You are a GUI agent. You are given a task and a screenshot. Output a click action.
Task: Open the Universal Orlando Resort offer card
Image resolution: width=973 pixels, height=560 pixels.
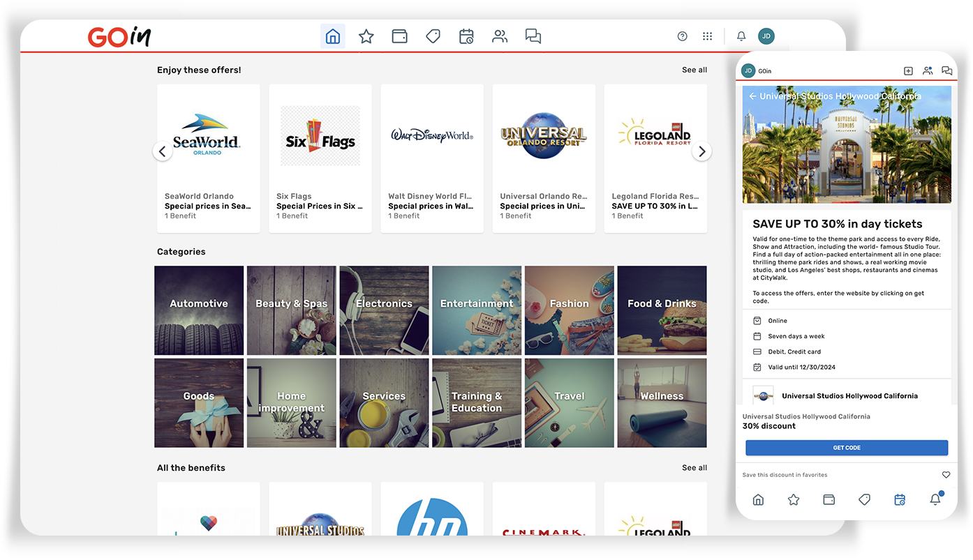tap(544, 159)
